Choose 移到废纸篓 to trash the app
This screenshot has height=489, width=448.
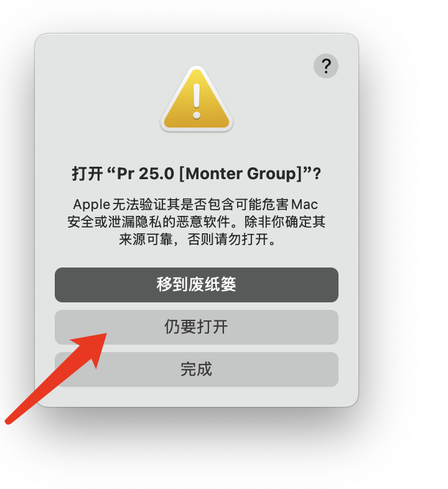[x=197, y=284]
